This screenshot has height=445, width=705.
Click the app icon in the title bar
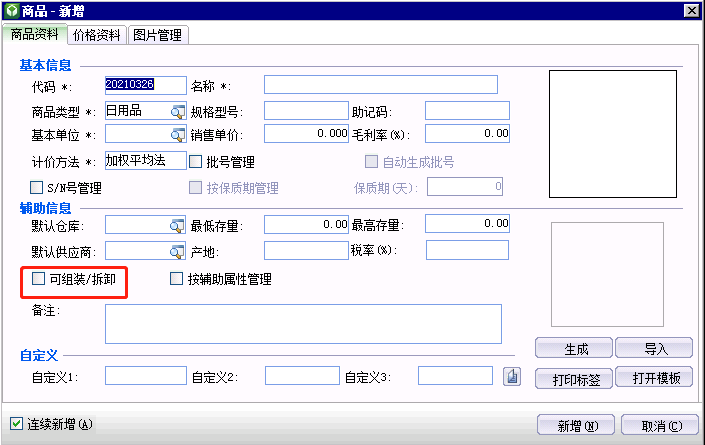coord(12,10)
